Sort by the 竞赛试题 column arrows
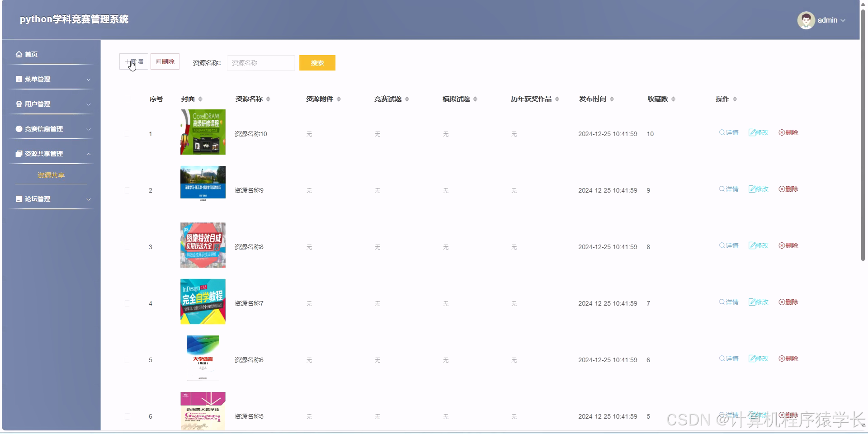 407,99
